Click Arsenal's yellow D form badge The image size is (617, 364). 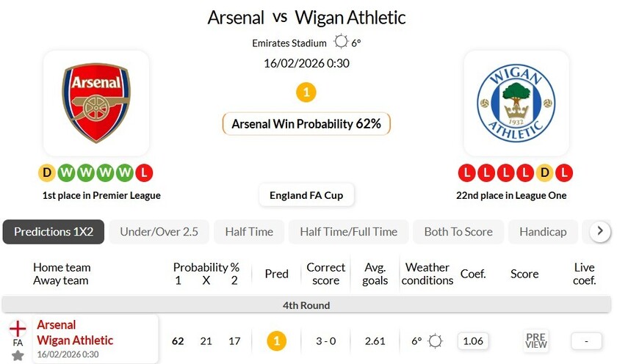click(x=47, y=173)
